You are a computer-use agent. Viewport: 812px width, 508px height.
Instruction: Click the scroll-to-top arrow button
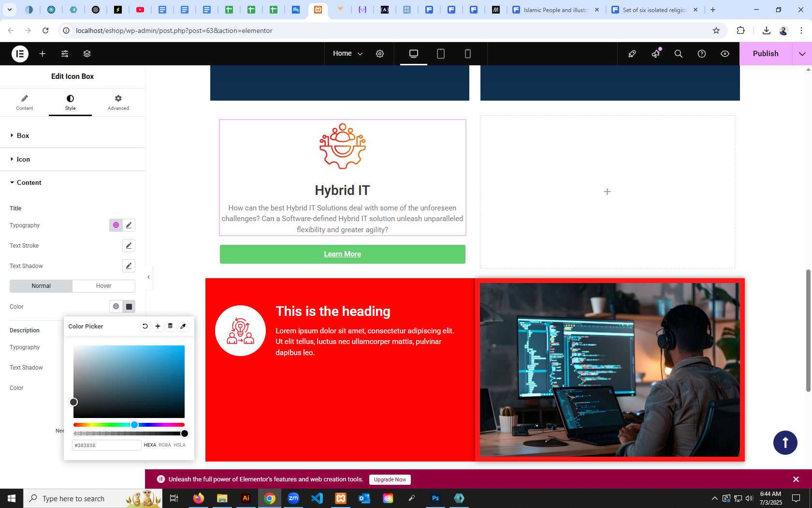coord(785,443)
